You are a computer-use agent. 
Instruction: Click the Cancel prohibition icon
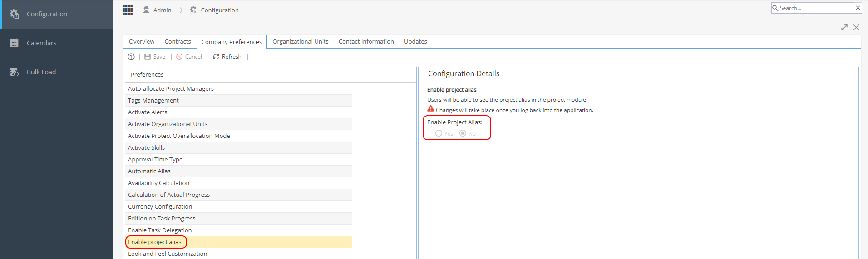click(179, 57)
